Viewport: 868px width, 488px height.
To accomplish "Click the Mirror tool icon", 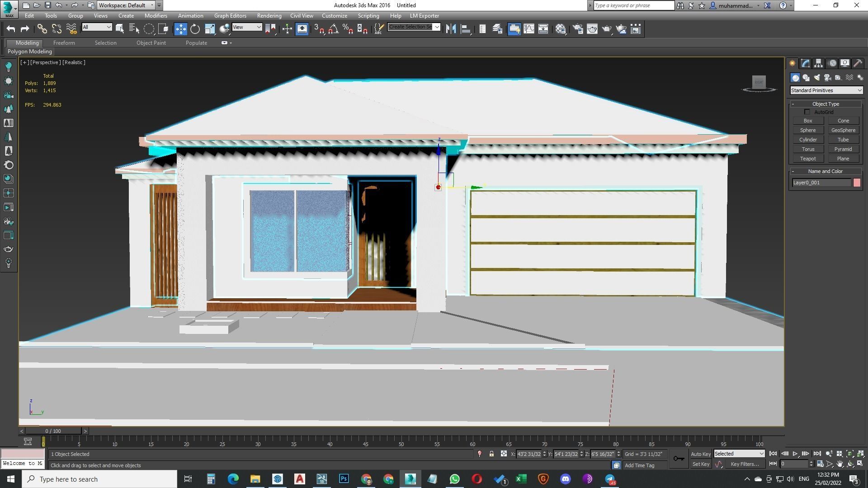I will coord(451,29).
